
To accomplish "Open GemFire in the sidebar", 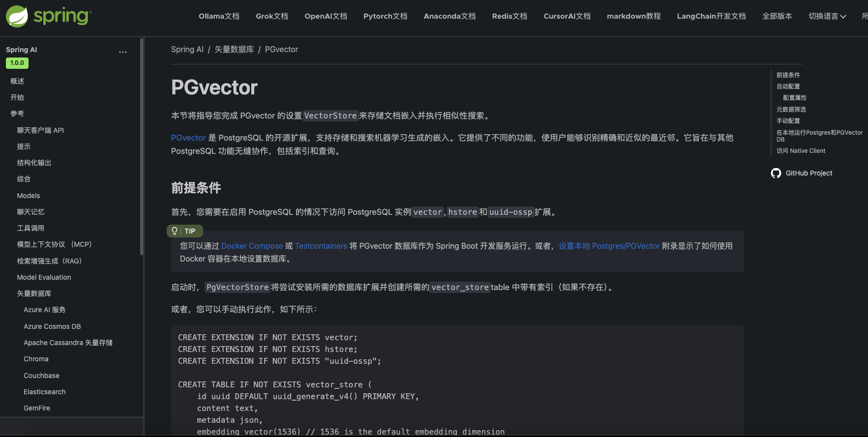I will (x=37, y=408).
